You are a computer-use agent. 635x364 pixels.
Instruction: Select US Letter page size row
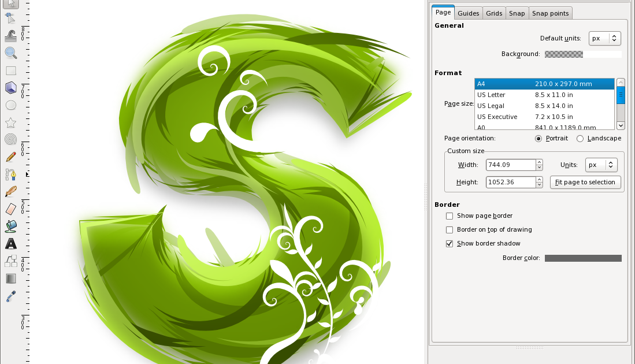click(544, 95)
